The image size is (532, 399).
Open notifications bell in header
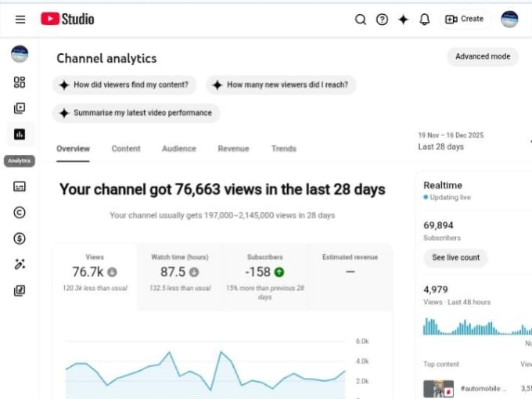pos(425,20)
